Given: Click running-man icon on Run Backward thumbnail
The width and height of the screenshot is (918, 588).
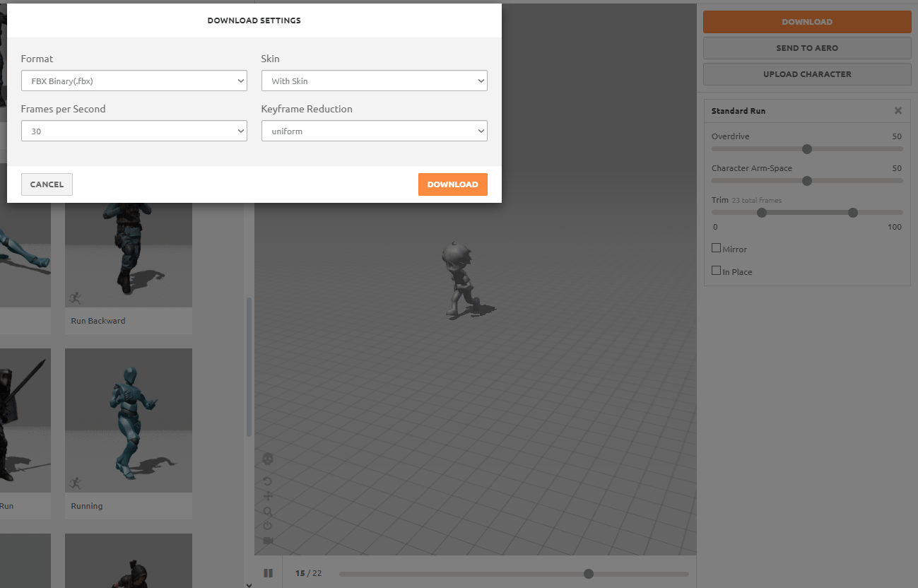Looking at the screenshot, I should [x=76, y=298].
